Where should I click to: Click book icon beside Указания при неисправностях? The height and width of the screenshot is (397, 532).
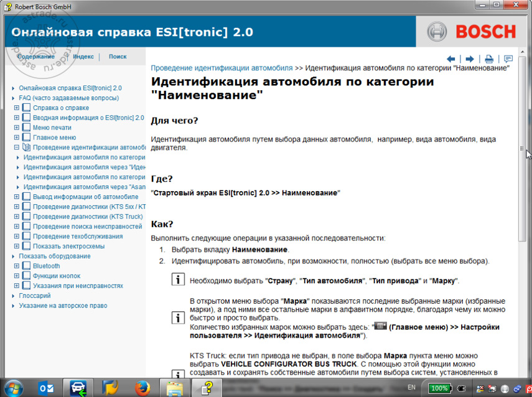pyautogui.click(x=26, y=286)
